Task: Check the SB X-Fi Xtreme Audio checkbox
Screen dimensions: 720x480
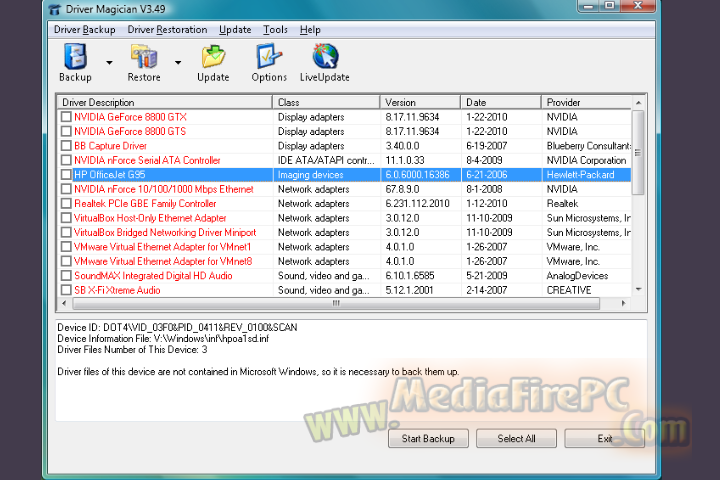Action: point(66,290)
